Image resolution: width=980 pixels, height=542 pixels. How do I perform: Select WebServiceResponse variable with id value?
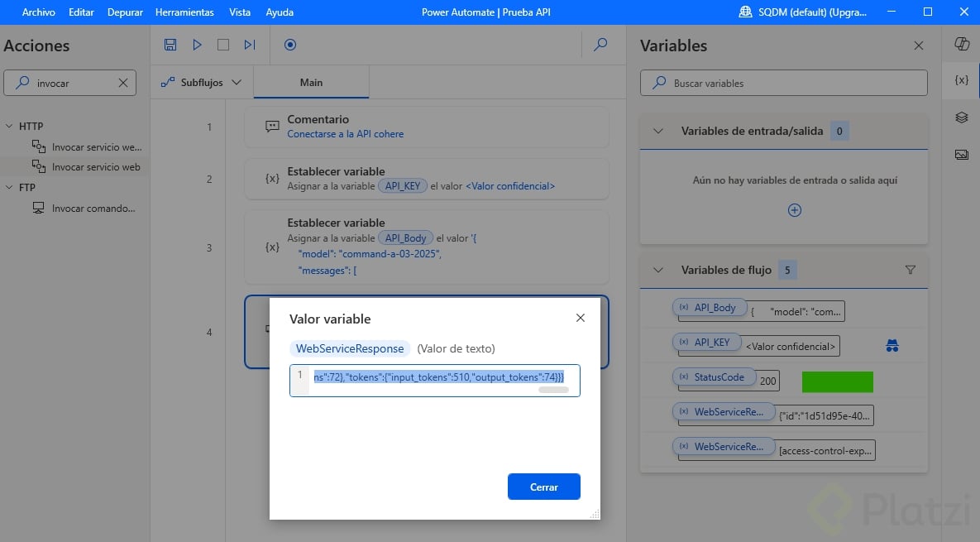[724, 412]
